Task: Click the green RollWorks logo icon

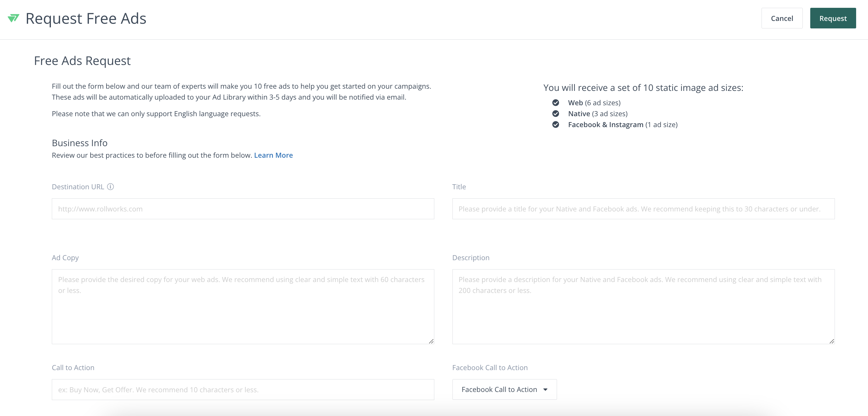Action: tap(13, 18)
